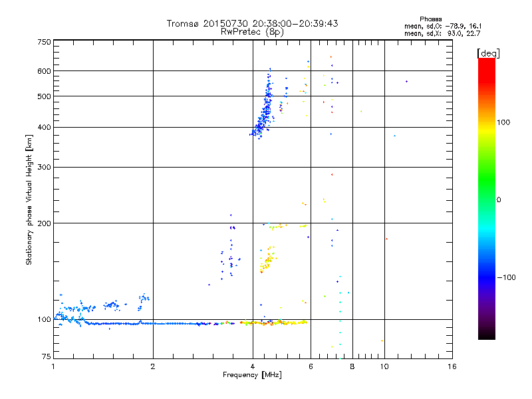Viewport: 532px width, 399px height.
Task: Click the "8" frequency axis tick label
Action: point(352,366)
